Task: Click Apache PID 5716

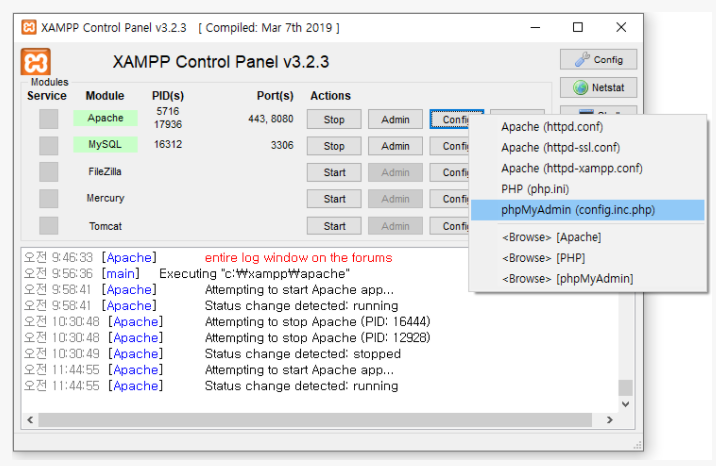Action: (168, 111)
